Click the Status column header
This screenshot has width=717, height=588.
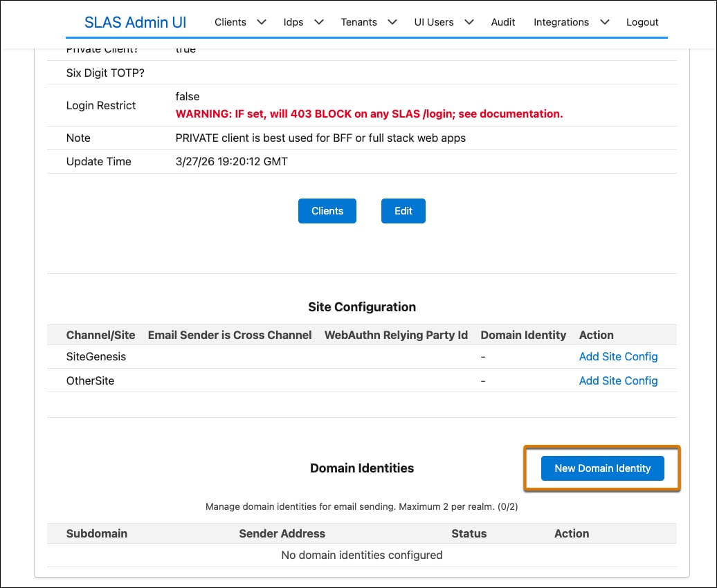469,533
